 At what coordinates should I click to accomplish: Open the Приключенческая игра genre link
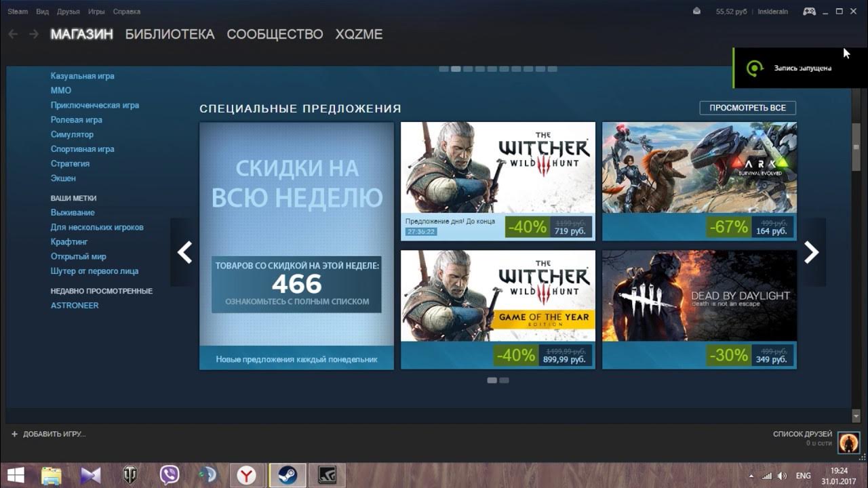(94, 105)
